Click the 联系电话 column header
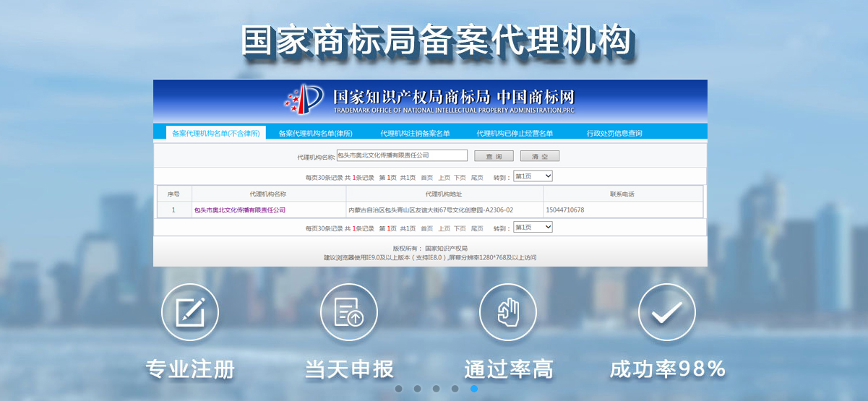Viewport: 868px width, 401px height. click(623, 194)
